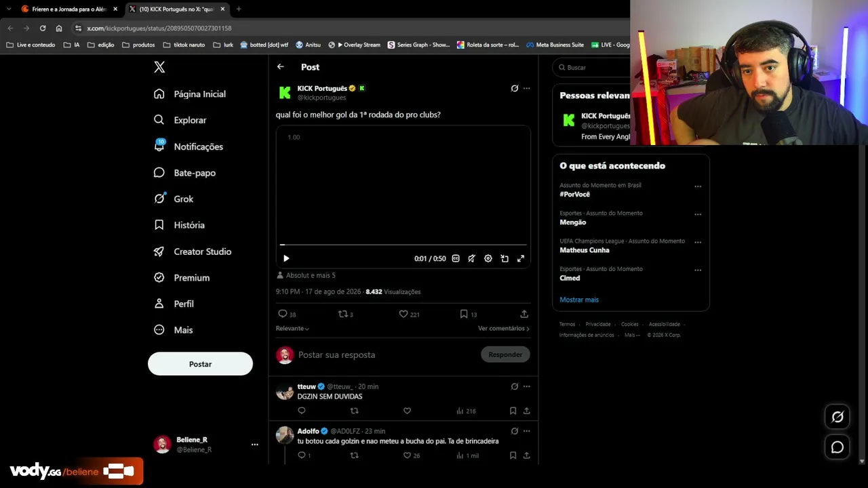Share the KICK Português post

click(x=524, y=314)
